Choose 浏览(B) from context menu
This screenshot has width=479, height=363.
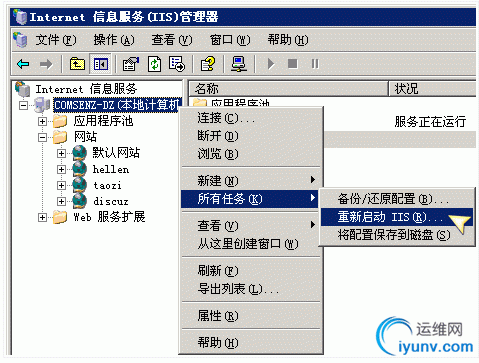(251, 154)
